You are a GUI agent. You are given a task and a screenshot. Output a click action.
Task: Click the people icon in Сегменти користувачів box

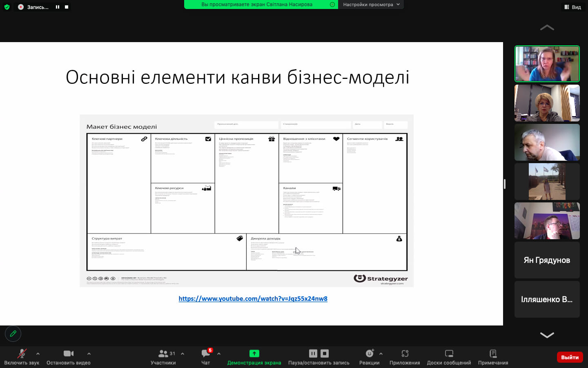[x=399, y=139]
